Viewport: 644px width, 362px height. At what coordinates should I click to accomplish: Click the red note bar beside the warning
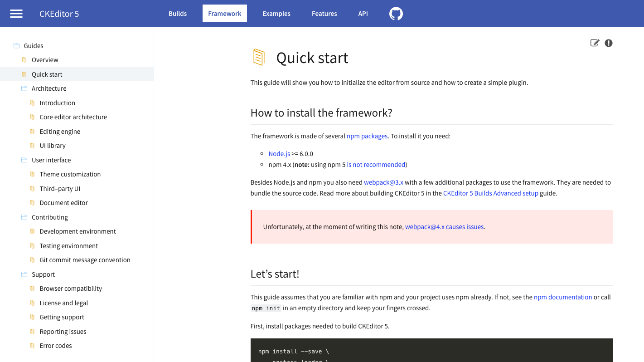point(252,226)
